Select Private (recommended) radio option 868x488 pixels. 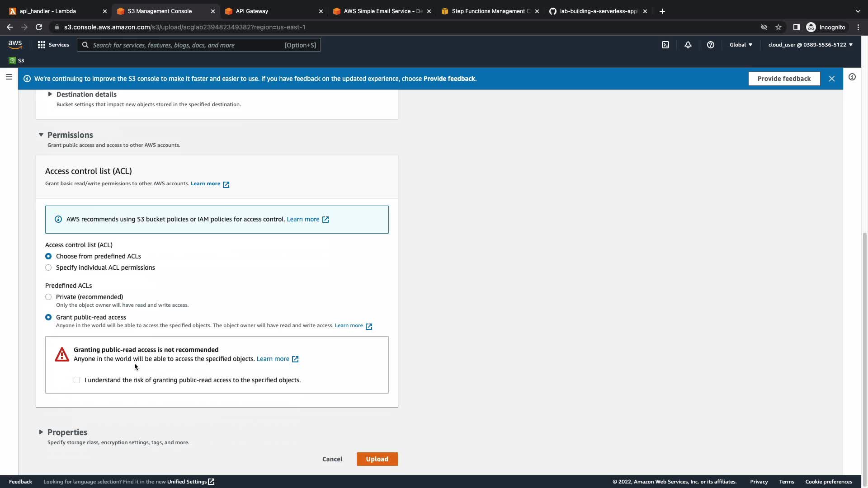coord(48,297)
